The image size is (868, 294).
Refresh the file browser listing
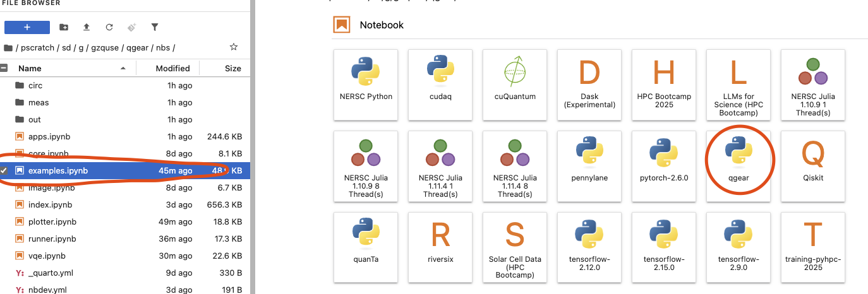pos(109,27)
